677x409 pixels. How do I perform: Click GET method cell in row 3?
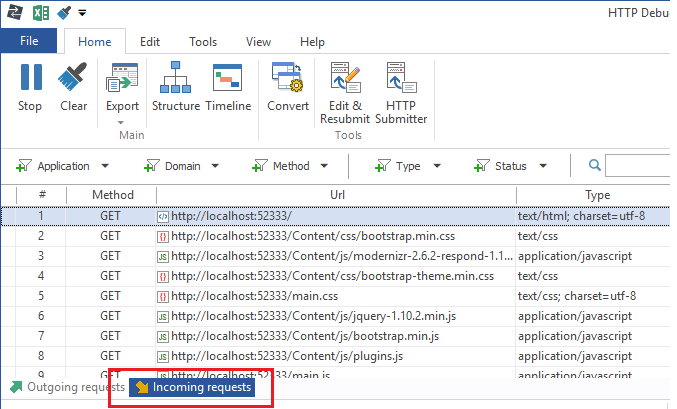tap(110, 256)
